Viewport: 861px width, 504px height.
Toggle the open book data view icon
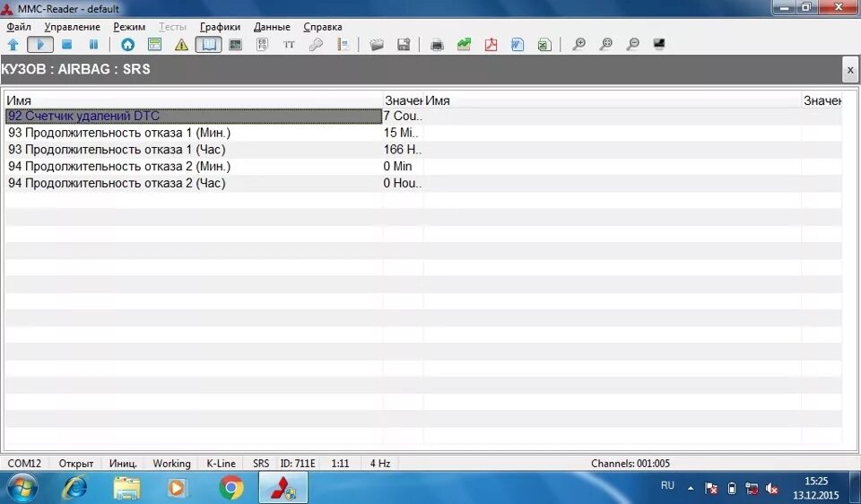tap(209, 45)
